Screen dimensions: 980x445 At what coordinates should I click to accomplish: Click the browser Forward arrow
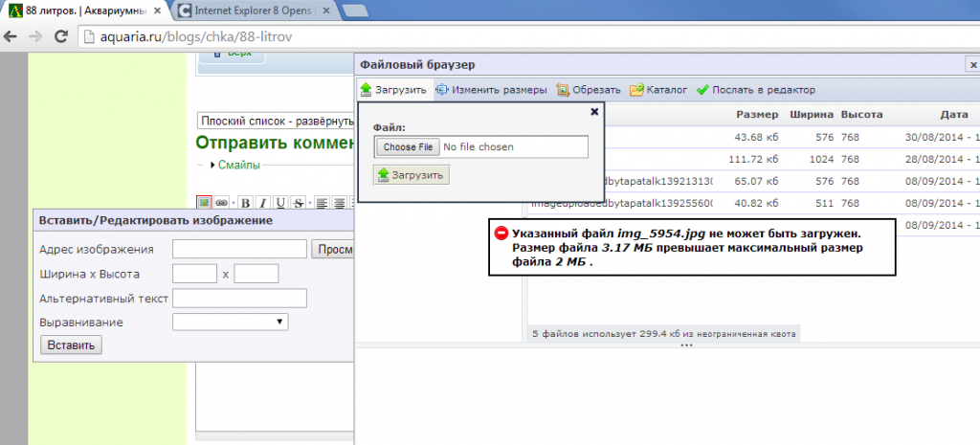[35, 37]
